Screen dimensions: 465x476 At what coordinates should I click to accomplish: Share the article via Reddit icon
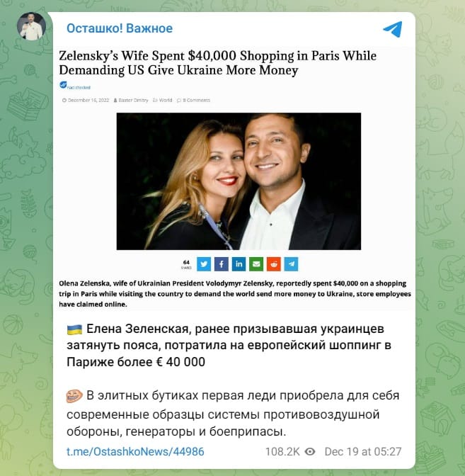pyautogui.click(x=274, y=264)
